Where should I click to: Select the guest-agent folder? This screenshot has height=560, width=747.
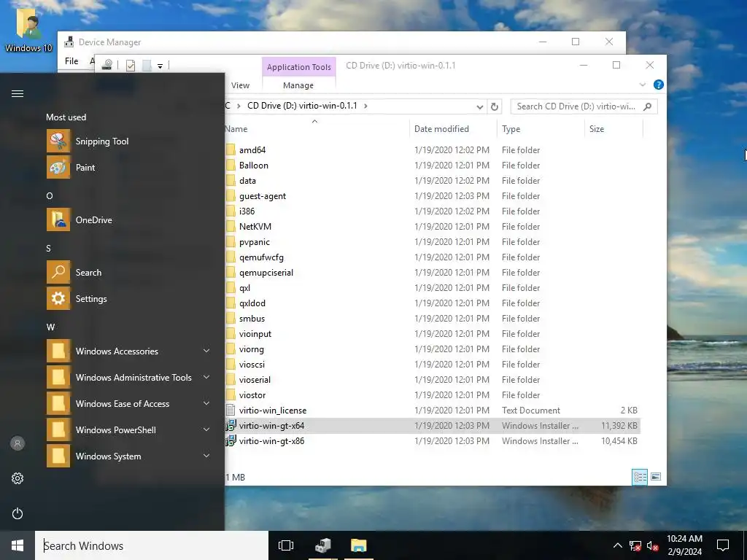(263, 196)
